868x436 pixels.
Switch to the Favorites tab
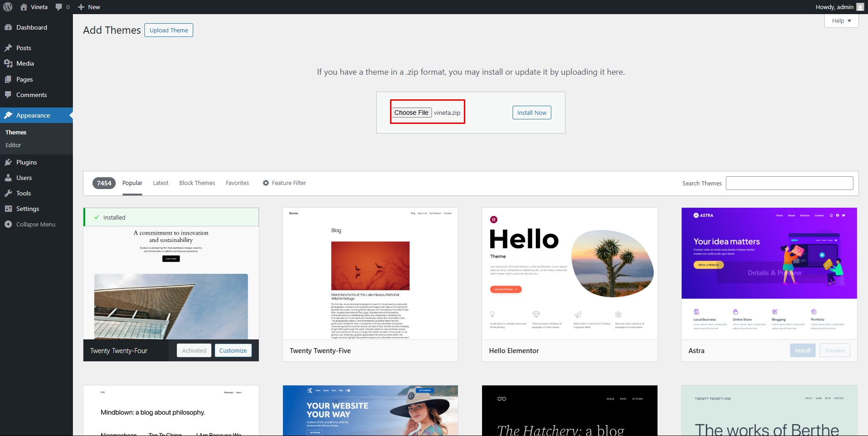click(237, 183)
